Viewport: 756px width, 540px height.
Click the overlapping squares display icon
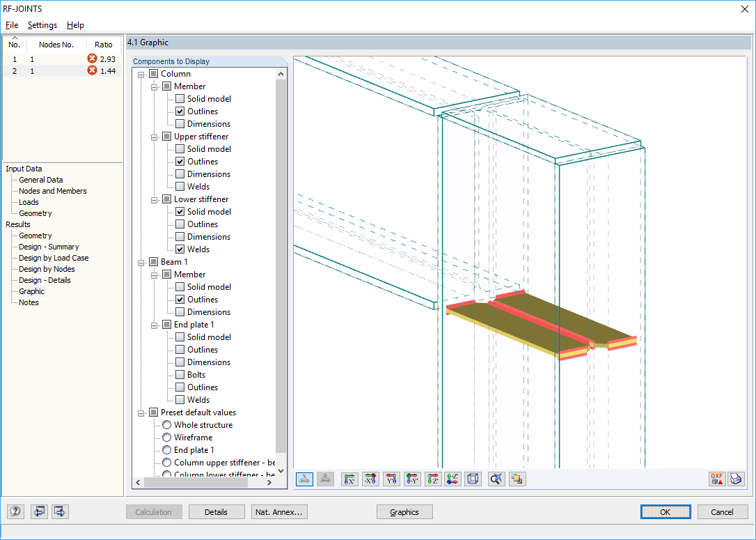coord(517,479)
